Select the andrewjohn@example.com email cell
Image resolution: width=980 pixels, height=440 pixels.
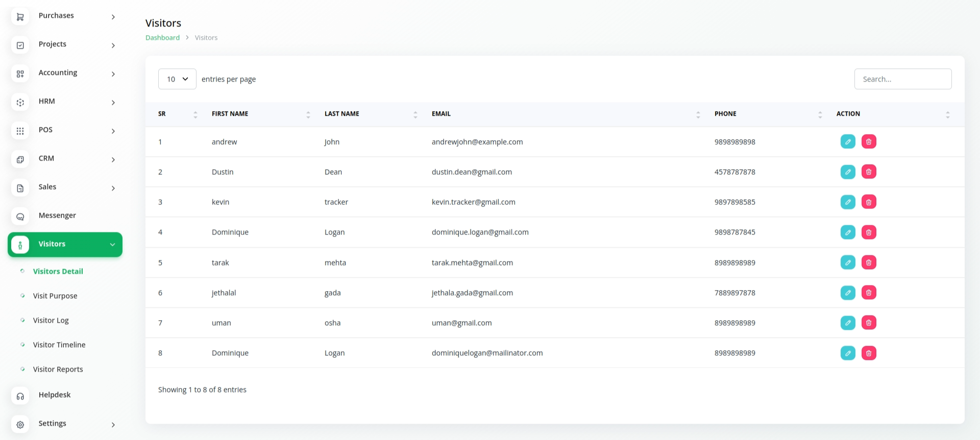[477, 142]
